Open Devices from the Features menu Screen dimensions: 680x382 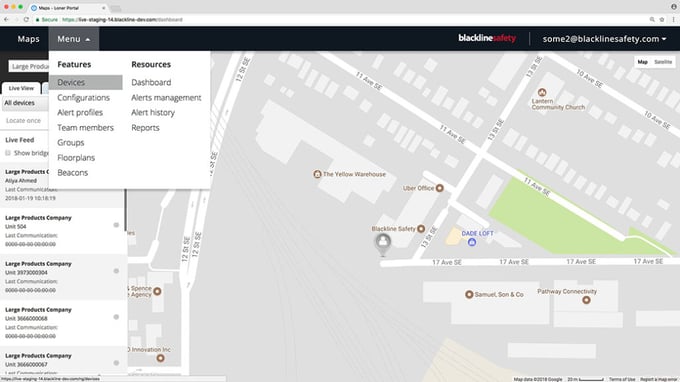(x=85, y=82)
